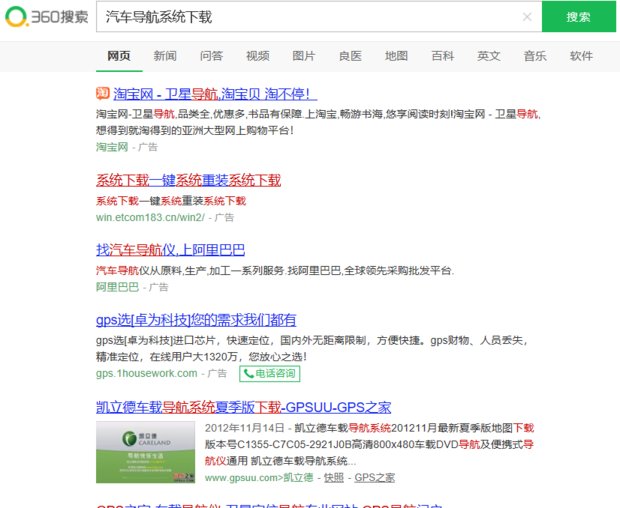
Task: Click the gps.1housework.com URL
Action: [147, 373]
